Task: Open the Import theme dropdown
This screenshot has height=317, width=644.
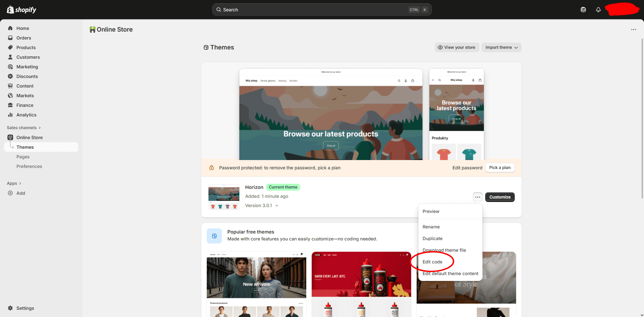Action: 501,47
